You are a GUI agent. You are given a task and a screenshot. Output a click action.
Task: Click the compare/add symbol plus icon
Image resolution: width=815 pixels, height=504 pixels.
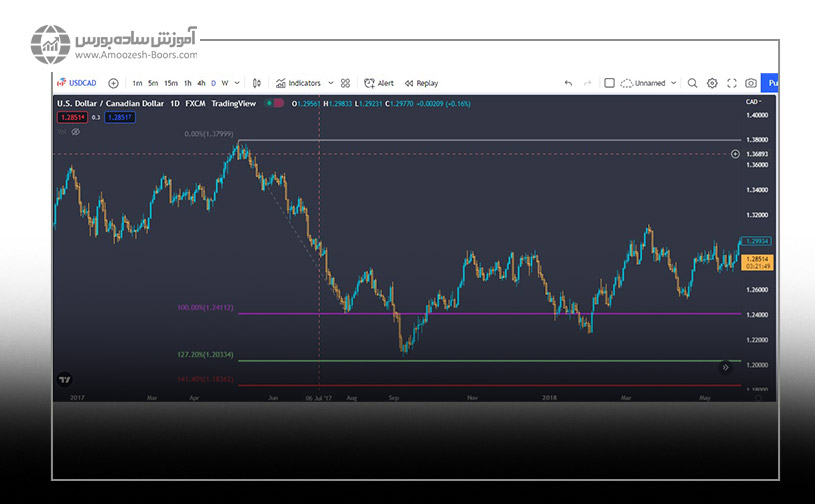coord(113,84)
